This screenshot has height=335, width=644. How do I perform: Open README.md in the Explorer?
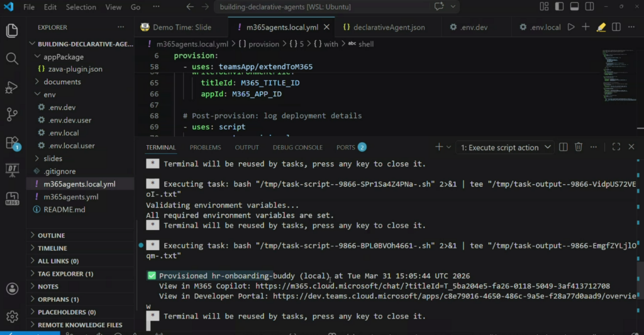[64, 209]
